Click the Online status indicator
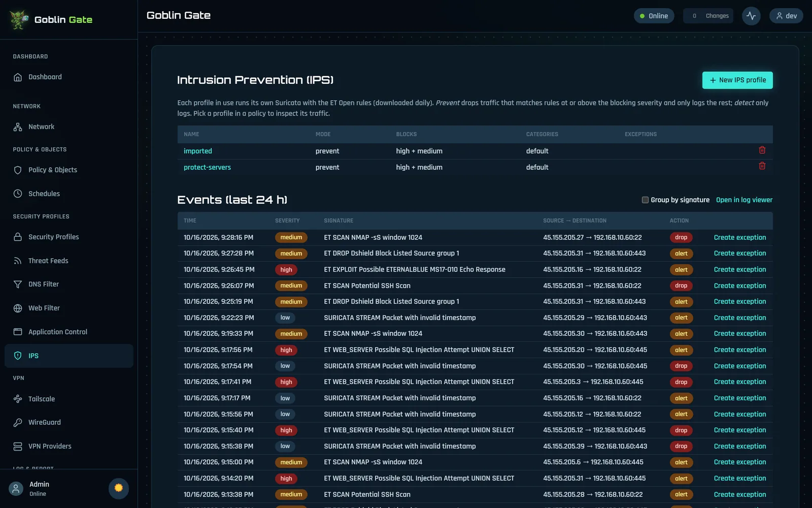This screenshot has height=508, width=812. 654,16
